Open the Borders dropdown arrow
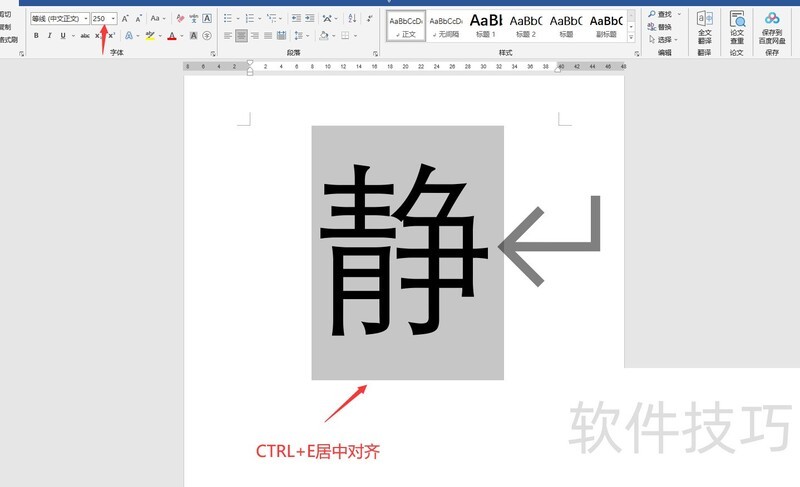The width and height of the screenshot is (800, 487). [x=355, y=36]
